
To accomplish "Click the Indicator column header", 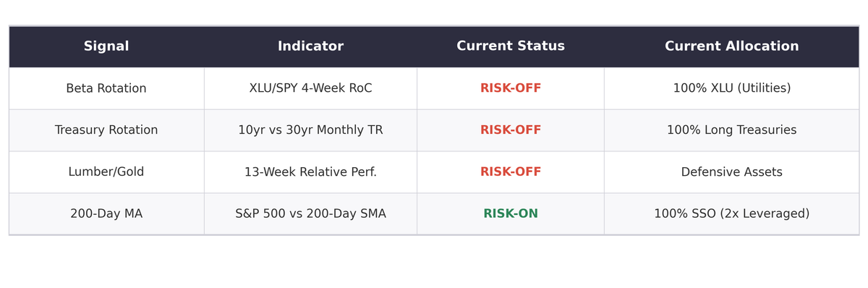I will [310, 46].
